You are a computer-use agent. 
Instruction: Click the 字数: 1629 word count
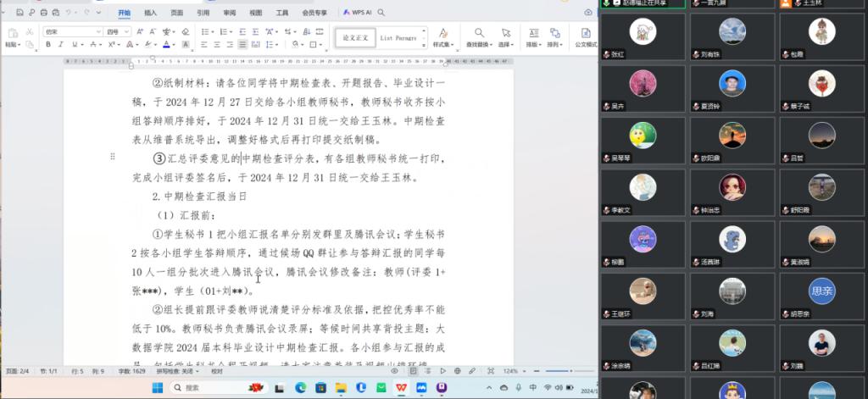click(x=127, y=371)
